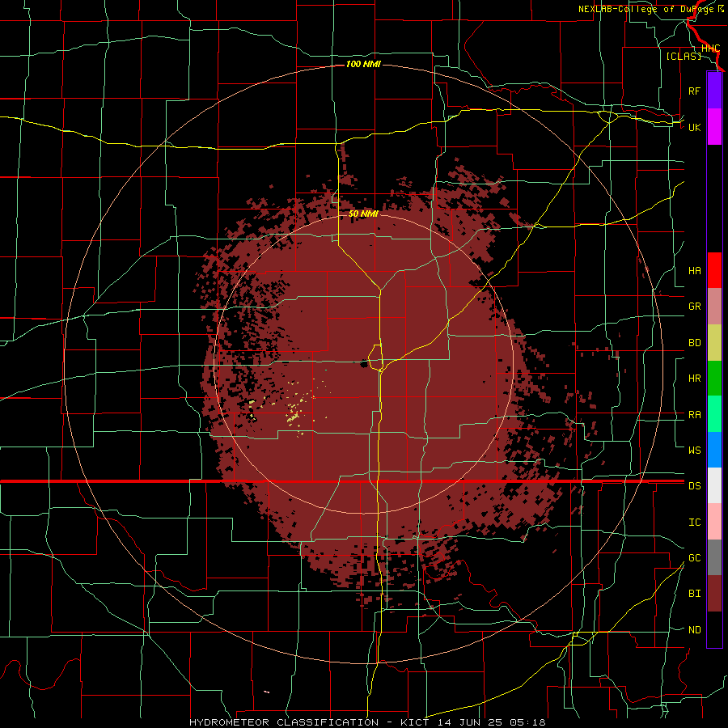Click the IC legend label

coord(694,523)
